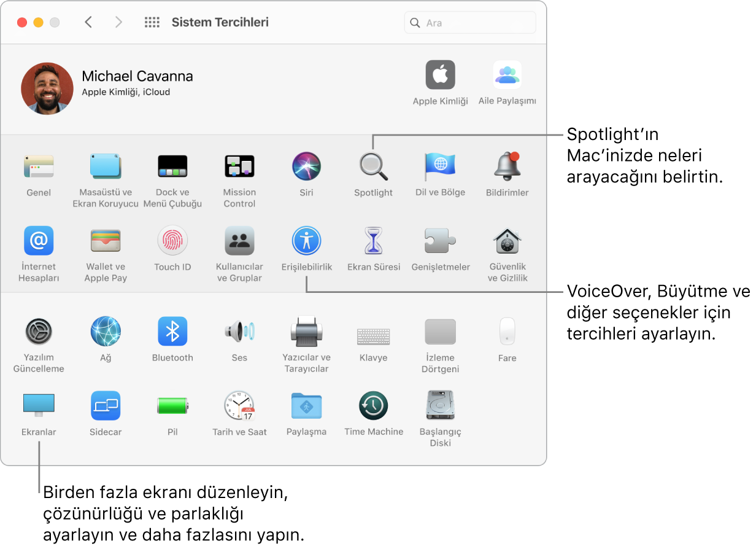Open Ekran Süresi preferences
This screenshot has width=756, height=549.
373,240
